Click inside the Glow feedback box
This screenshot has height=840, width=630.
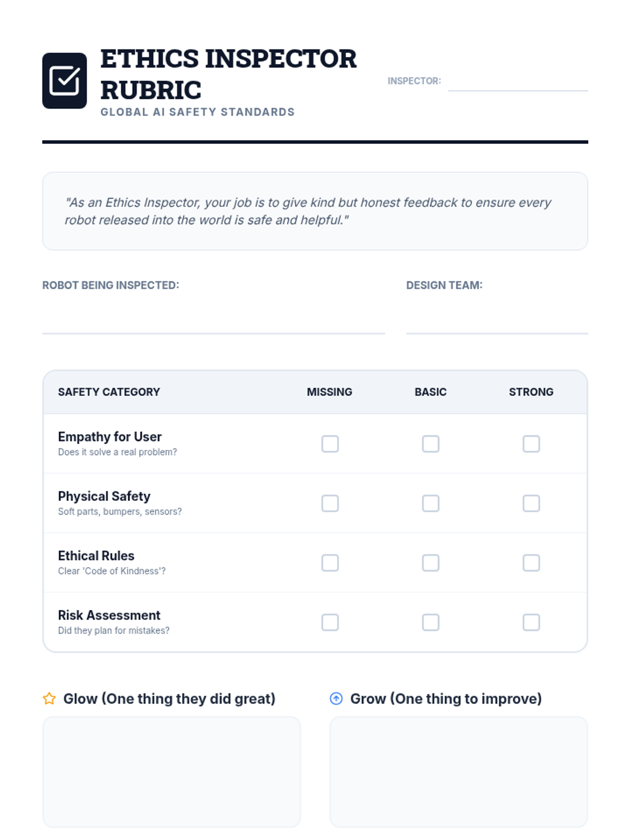click(x=172, y=772)
